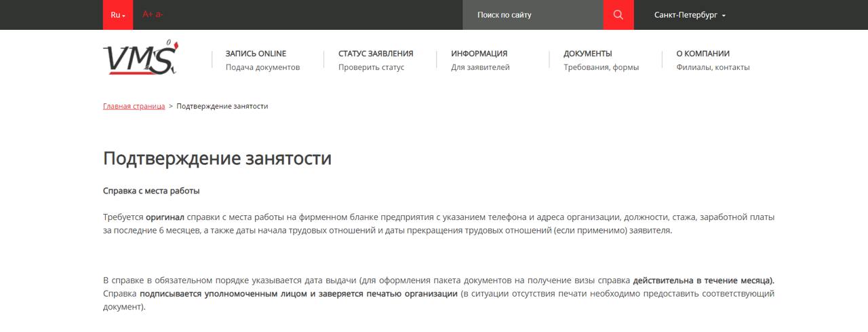Open the Запись Online menu

tap(256, 54)
